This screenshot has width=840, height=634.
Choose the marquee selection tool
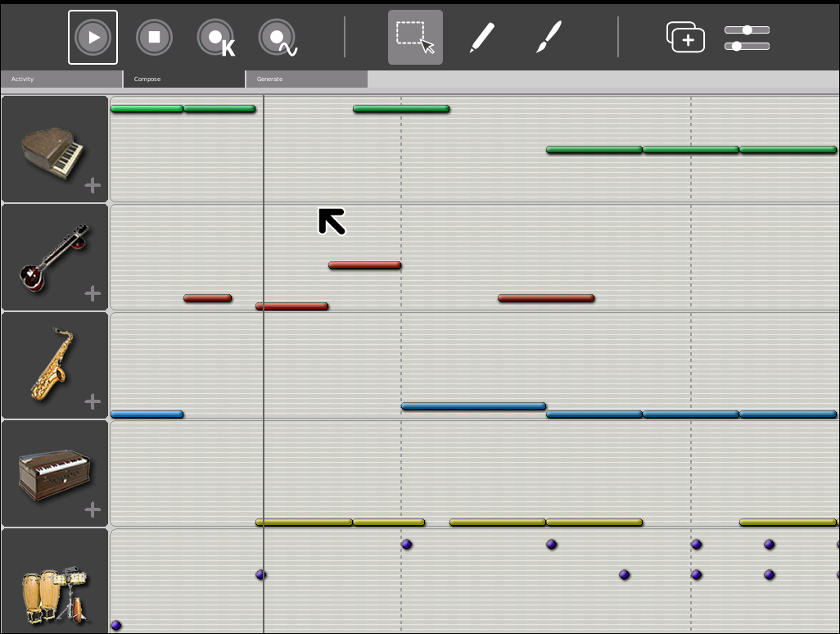tap(415, 38)
